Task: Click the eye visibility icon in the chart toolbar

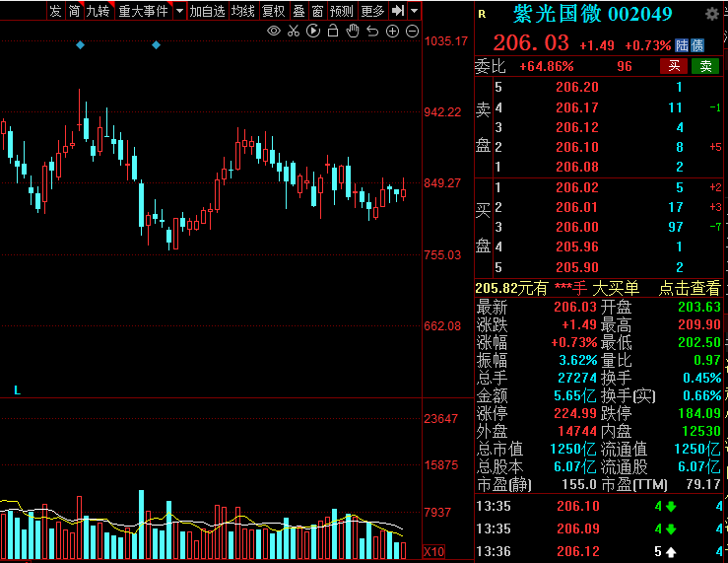Action: (x=274, y=32)
